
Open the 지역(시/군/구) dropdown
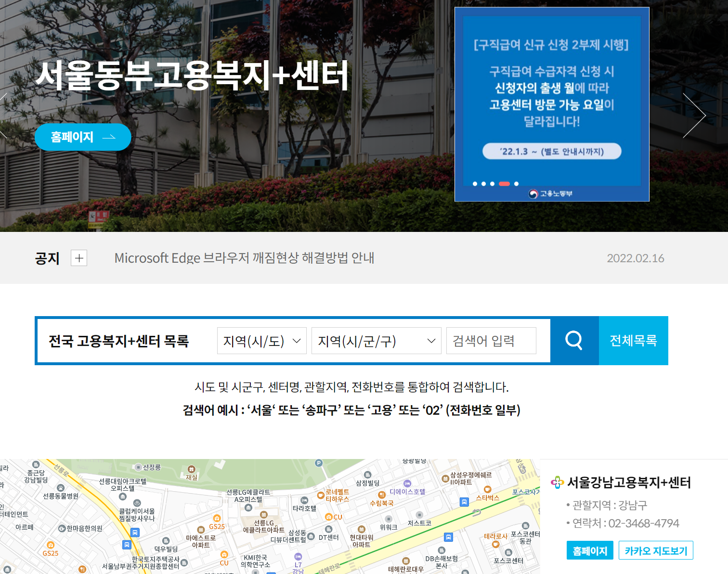(x=376, y=340)
